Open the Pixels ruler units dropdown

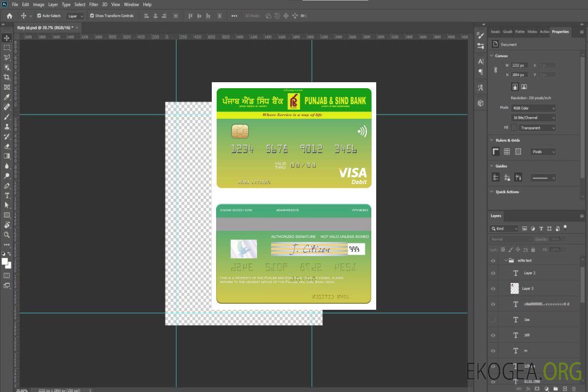(x=543, y=152)
